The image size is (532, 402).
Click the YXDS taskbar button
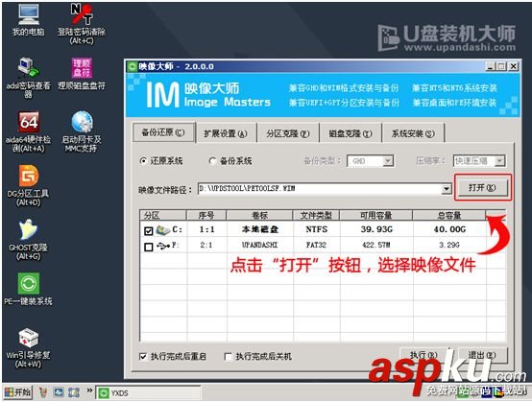148,393
